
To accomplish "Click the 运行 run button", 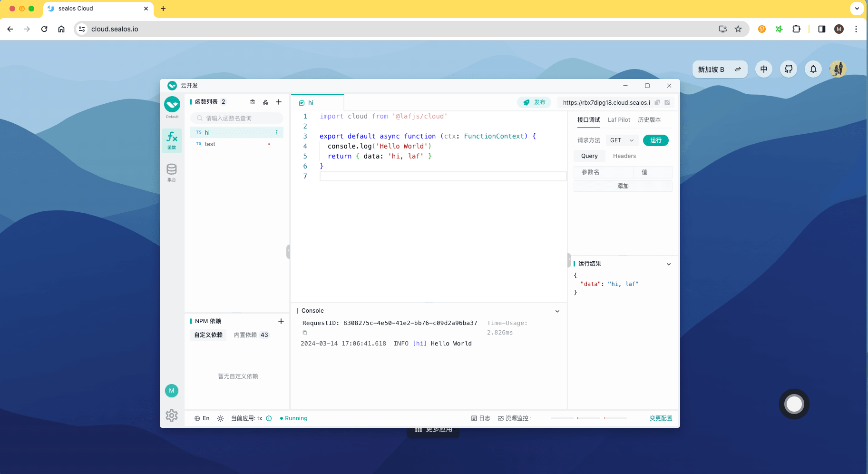I will [656, 140].
